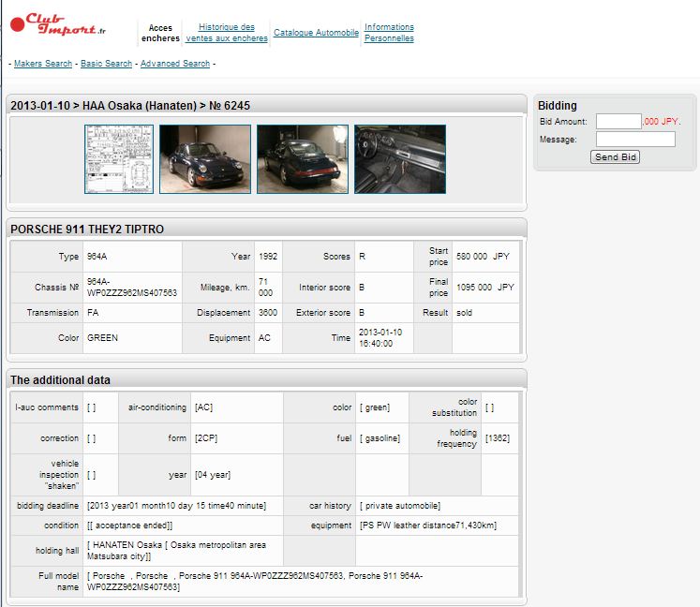Open Informations Personnelles page

(x=389, y=34)
